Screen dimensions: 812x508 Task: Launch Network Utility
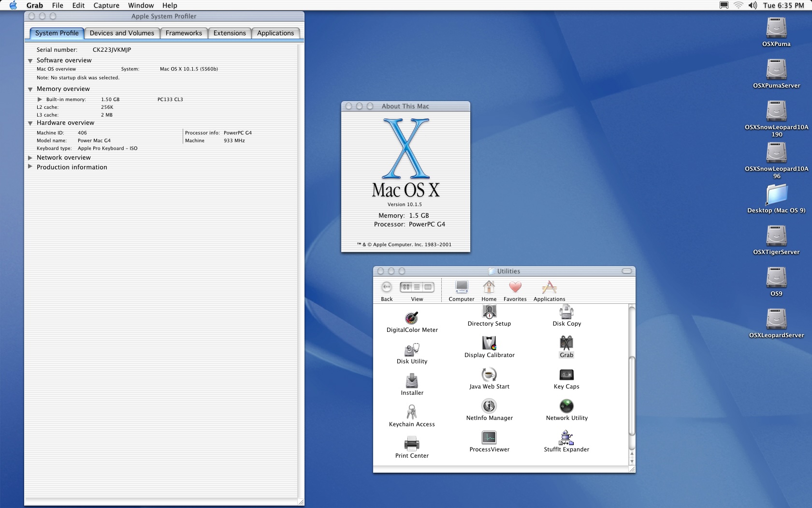(x=566, y=406)
